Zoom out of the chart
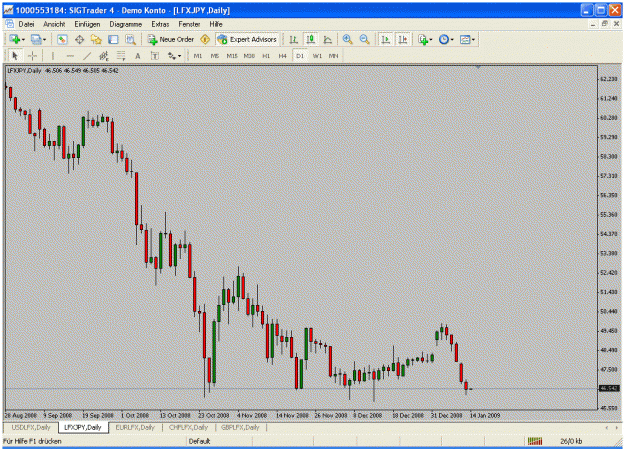625x449 pixels. pyautogui.click(x=364, y=39)
